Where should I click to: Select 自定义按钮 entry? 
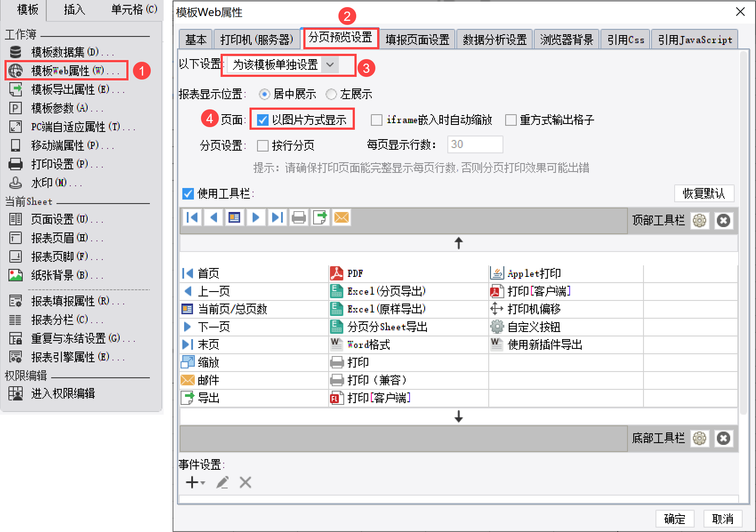point(566,327)
